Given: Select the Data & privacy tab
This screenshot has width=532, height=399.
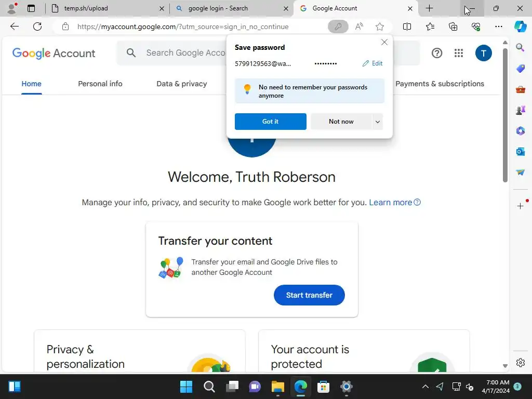Looking at the screenshot, I should (x=181, y=84).
